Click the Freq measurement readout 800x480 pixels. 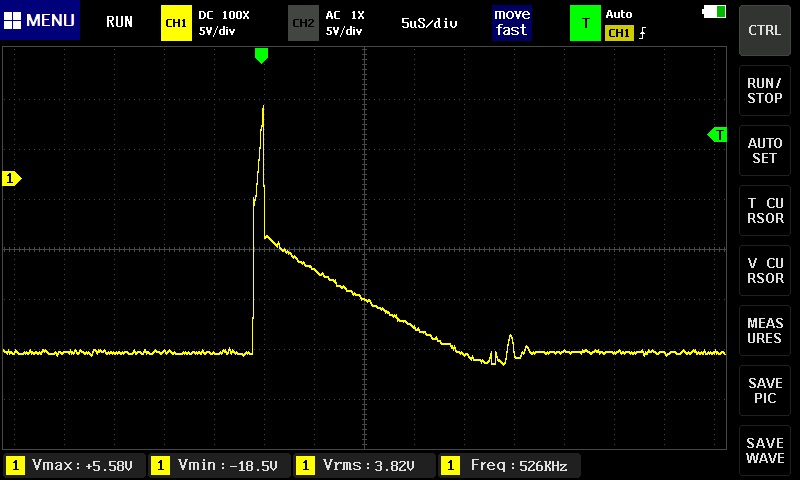(x=510, y=465)
